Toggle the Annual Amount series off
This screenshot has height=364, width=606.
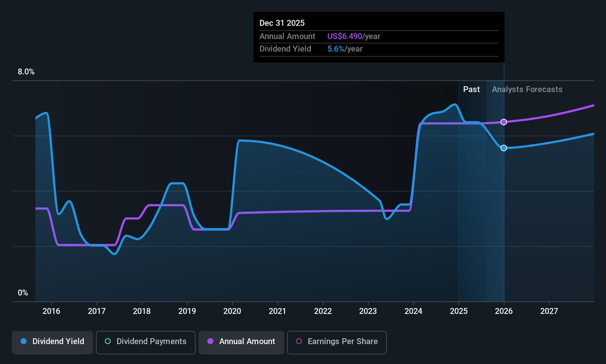coord(241,342)
